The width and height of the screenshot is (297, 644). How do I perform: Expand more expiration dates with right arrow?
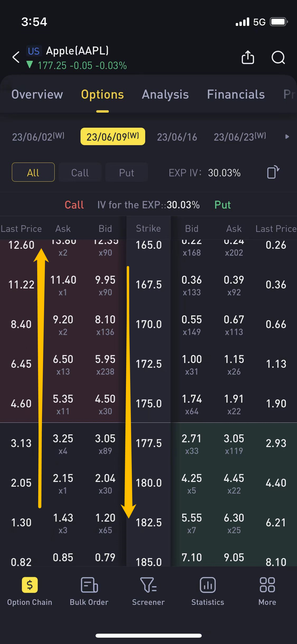pyautogui.click(x=287, y=137)
